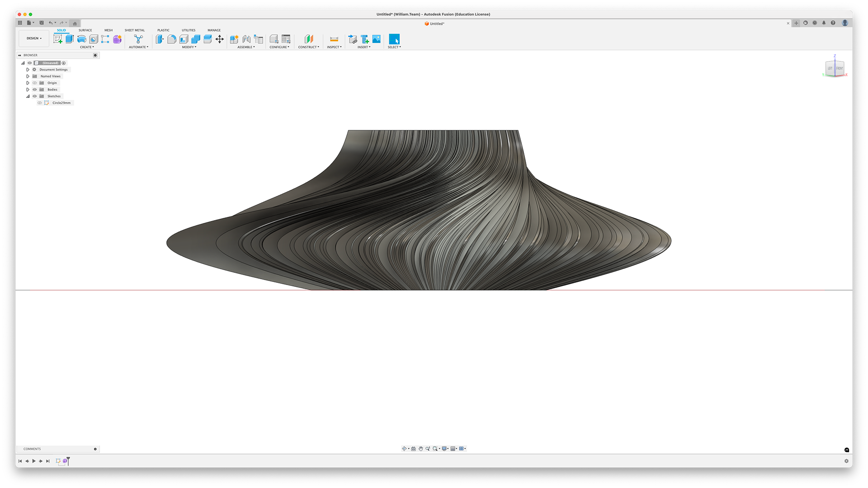
Task: Open the ASSEMBLE dropdown menu
Action: 246,47
